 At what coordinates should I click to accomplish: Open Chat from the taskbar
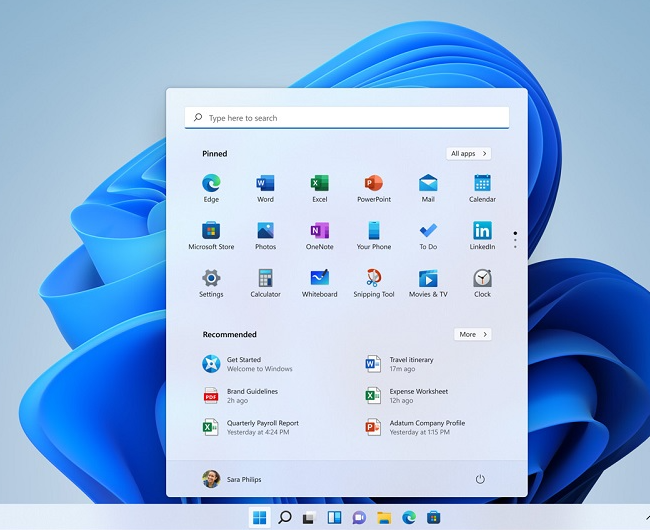tap(359, 518)
